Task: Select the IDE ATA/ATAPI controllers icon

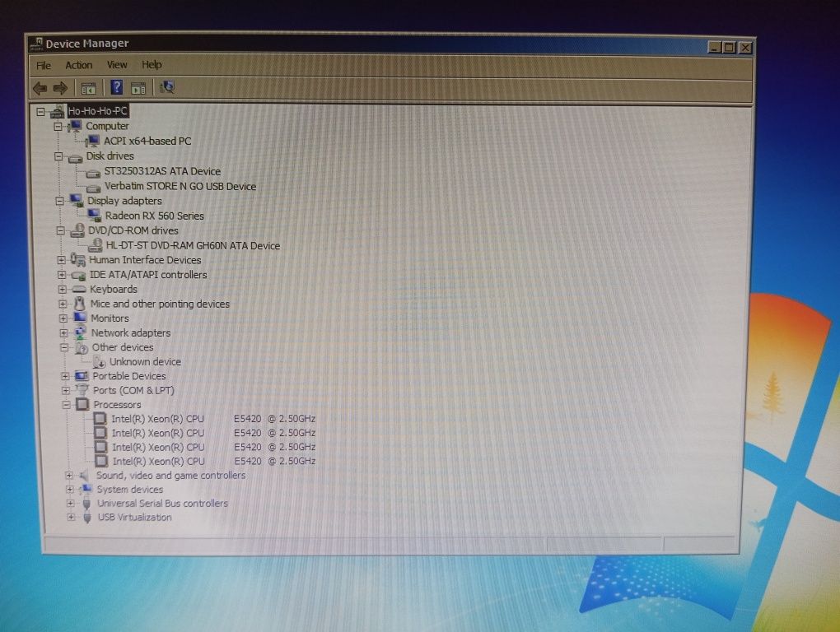Action: click(x=79, y=275)
